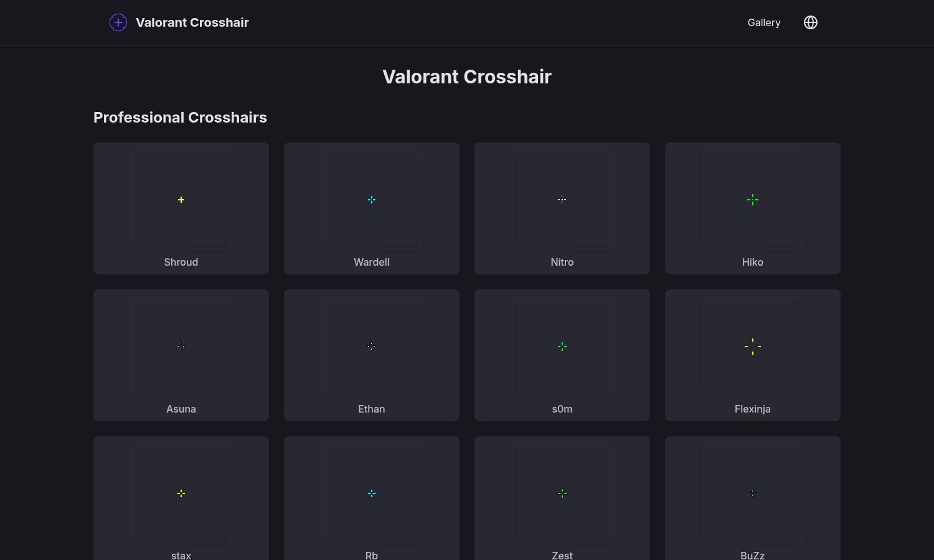
Task: Click the large Valorant Crosshair page heading
Action: point(467,77)
